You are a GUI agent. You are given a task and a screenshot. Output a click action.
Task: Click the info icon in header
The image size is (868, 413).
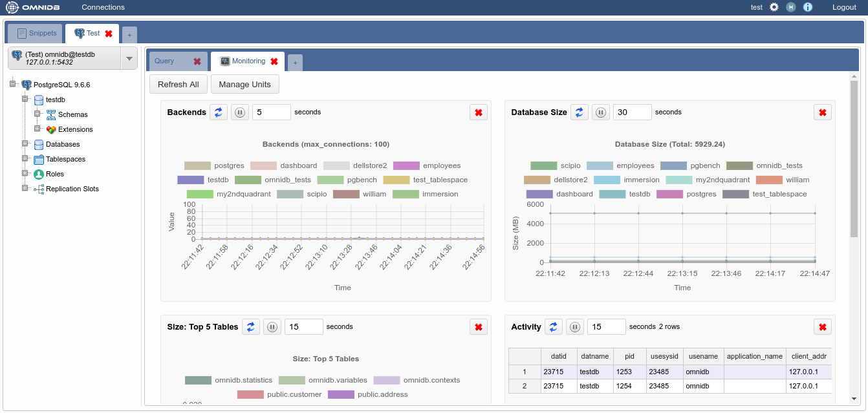pyautogui.click(x=807, y=7)
